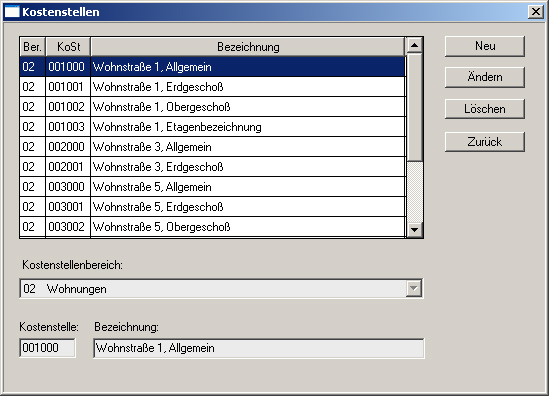Select row Wohnstraße 1, Erdgeschoß
This screenshot has width=549, height=396.
pyautogui.click(x=212, y=87)
